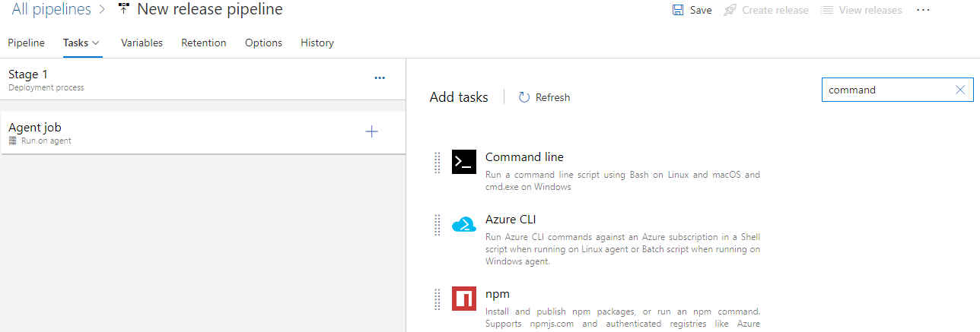Click the Save disk icon
The width and height of the screenshot is (980, 332).
[x=678, y=10]
